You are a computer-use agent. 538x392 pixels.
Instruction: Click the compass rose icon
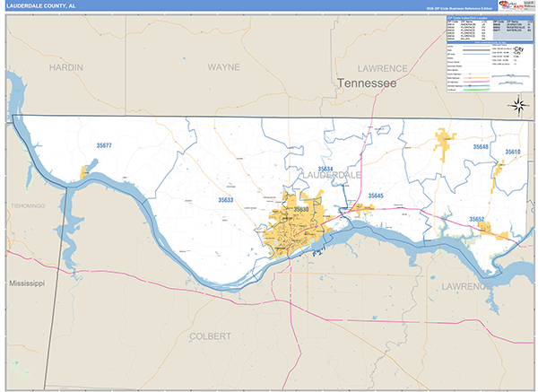click(x=518, y=106)
